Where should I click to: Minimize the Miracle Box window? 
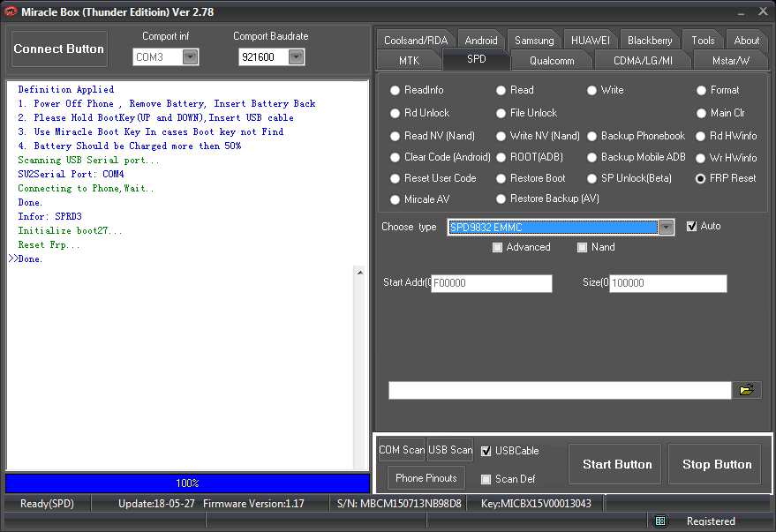click(741, 12)
